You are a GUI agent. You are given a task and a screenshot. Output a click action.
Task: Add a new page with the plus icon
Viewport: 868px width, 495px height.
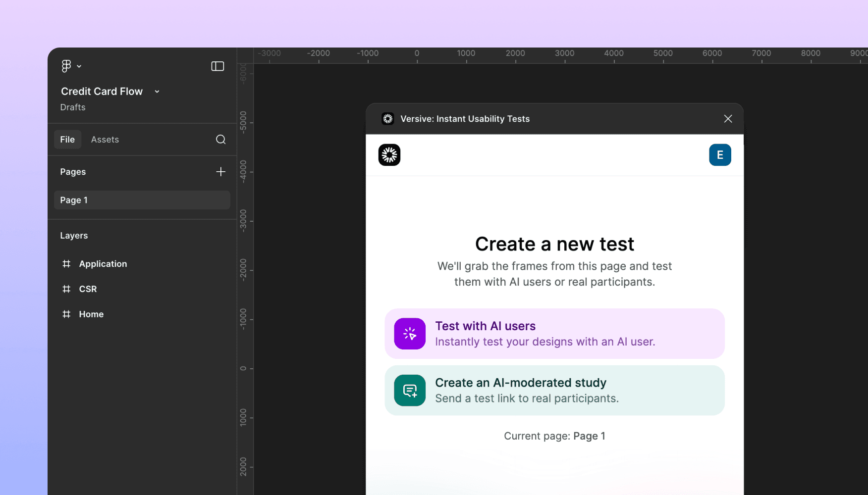click(220, 172)
